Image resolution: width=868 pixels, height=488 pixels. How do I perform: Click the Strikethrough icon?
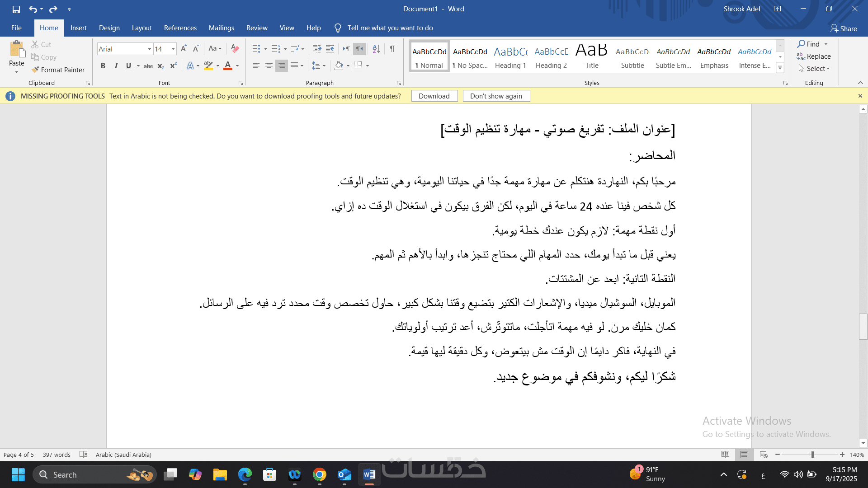tap(148, 66)
